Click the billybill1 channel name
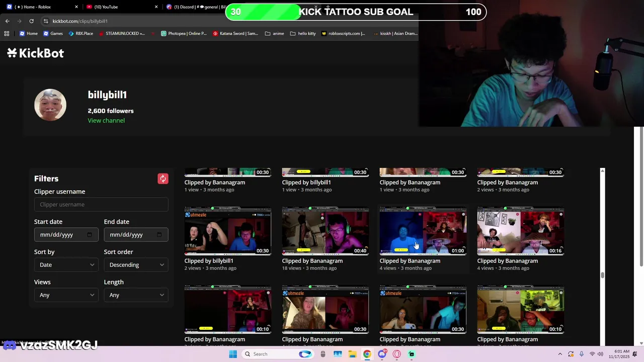The height and width of the screenshot is (362, 644). click(x=107, y=95)
